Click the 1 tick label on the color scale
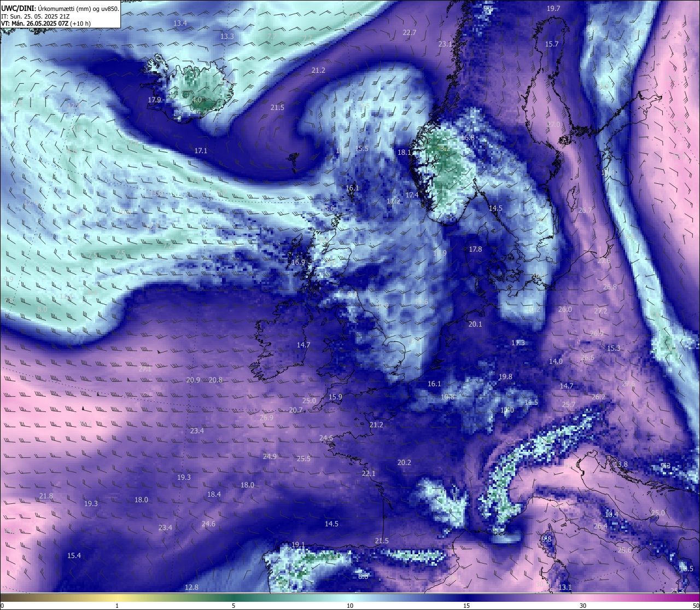Screen dimensions: 700x610 [117, 606]
